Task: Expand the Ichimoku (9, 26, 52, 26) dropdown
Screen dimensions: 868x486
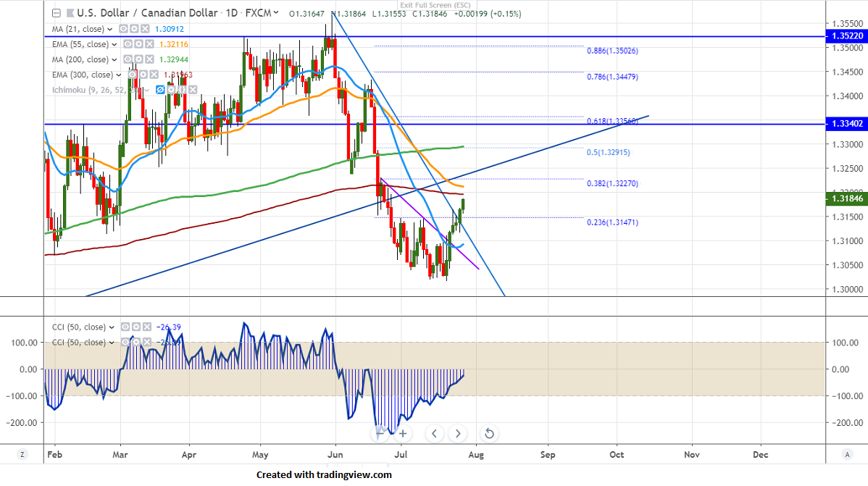Action: [x=146, y=91]
